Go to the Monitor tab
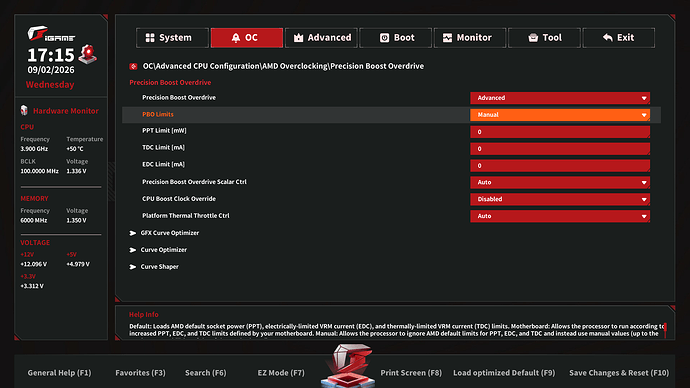Screen dimensions: 690x388 coord(470,38)
